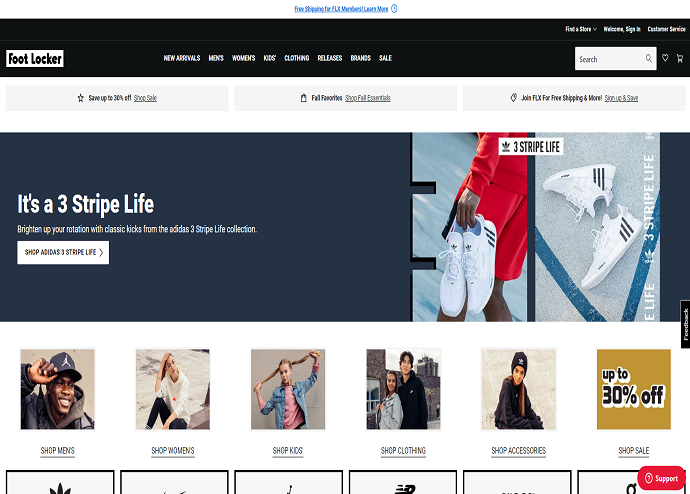Click the bag icon by Fall Favorites

304,98
